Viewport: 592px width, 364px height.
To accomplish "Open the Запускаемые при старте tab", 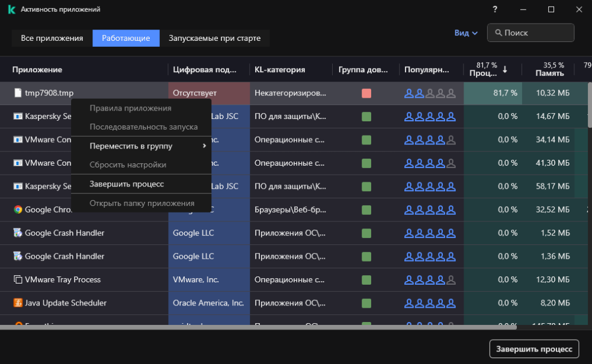I will click(x=214, y=38).
